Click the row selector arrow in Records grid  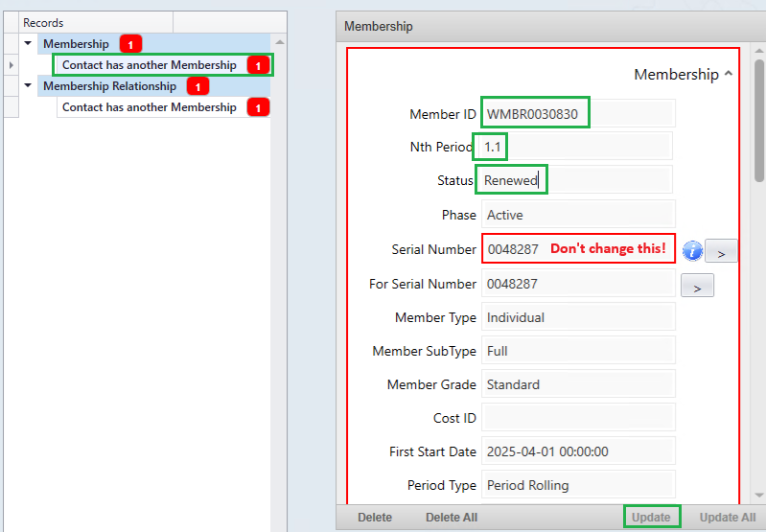click(x=11, y=65)
